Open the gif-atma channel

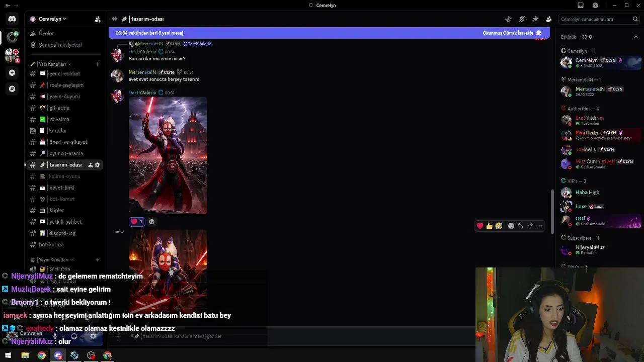(x=65, y=108)
